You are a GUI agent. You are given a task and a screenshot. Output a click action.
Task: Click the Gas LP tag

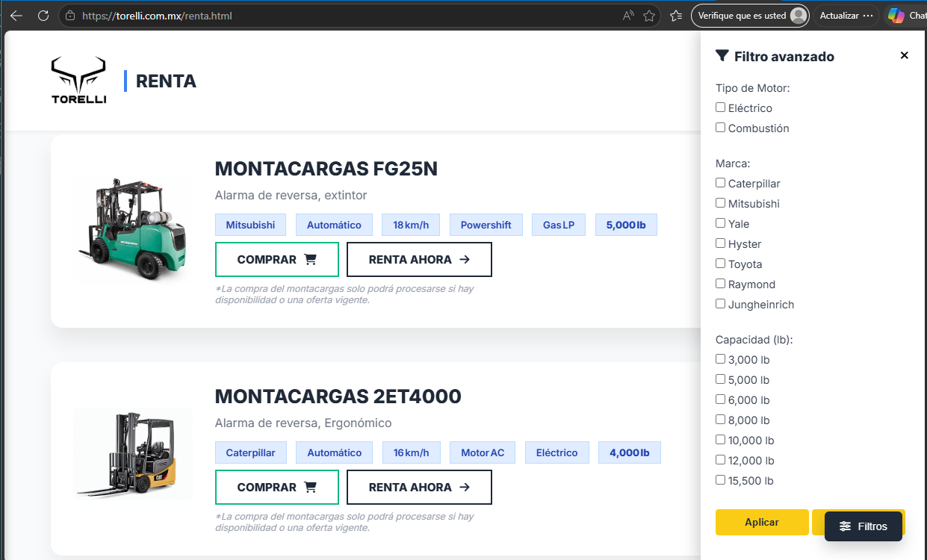[x=559, y=225]
